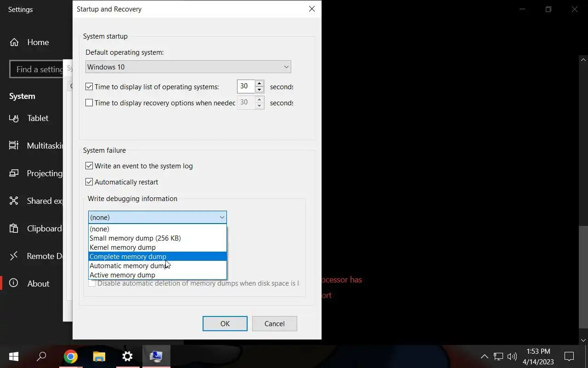Click scrollbar up arrow in Settings window
Screen dimensions: 588x368
583,60
